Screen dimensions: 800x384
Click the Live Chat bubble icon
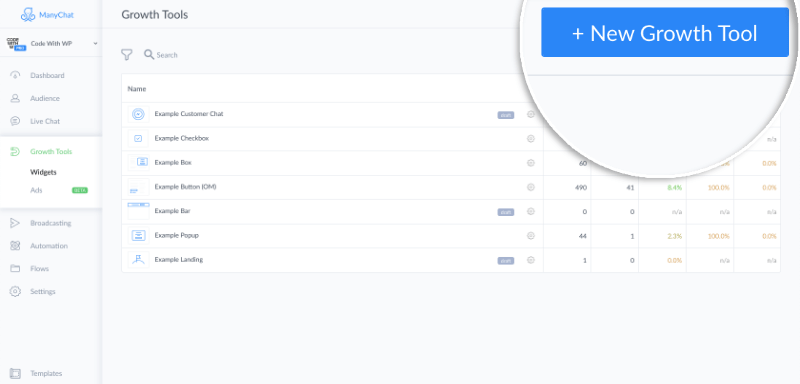click(15, 121)
